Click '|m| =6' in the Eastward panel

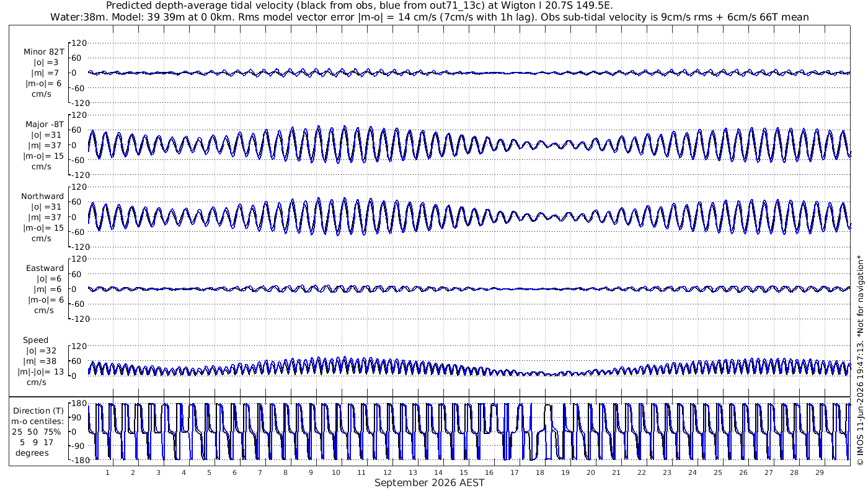tap(47, 290)
